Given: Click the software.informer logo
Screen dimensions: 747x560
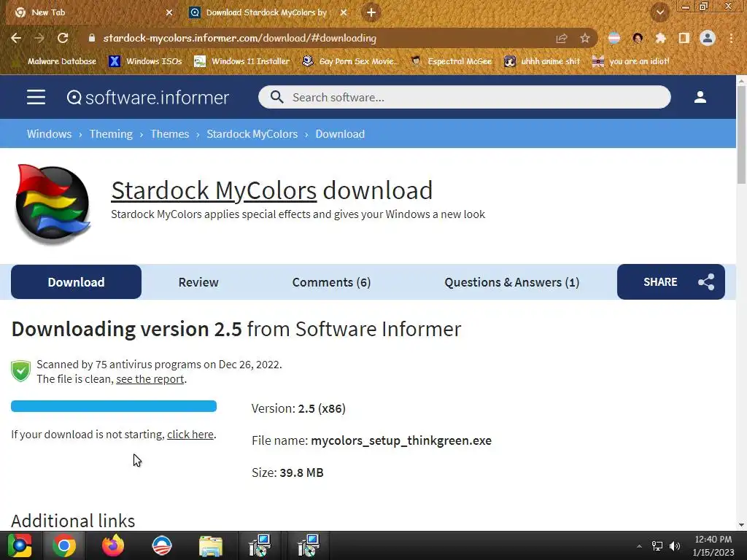Looking at the screenshot, I should 147,98.
